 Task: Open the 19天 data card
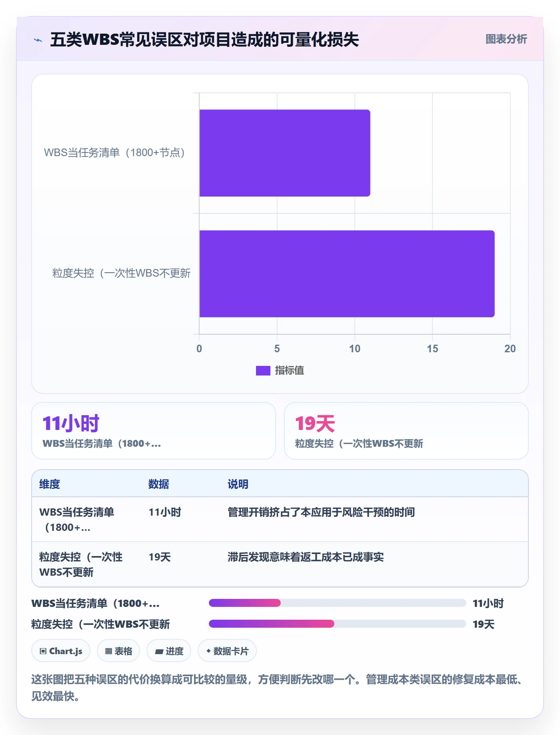click(406, 431)
